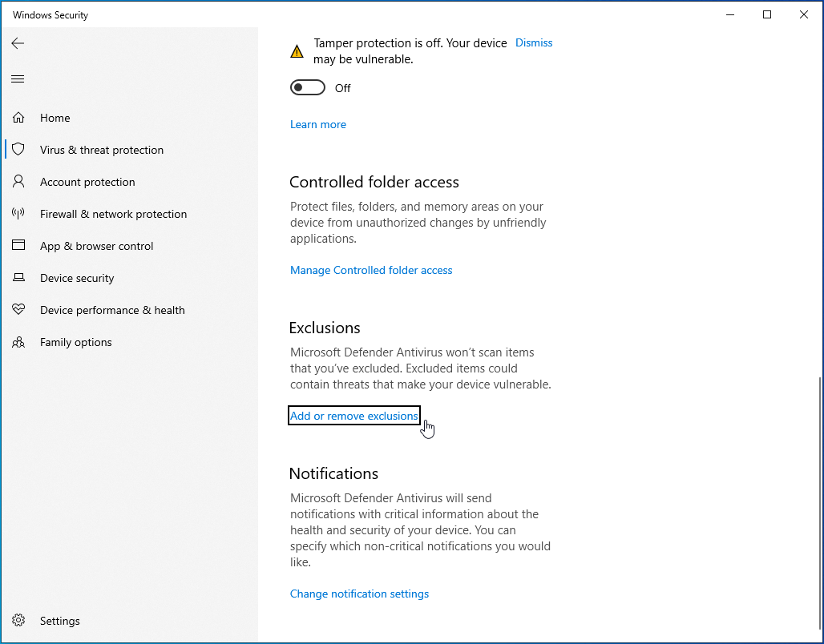Open Settings label in sidebar

pyautogui.click(x=60, y=621)
